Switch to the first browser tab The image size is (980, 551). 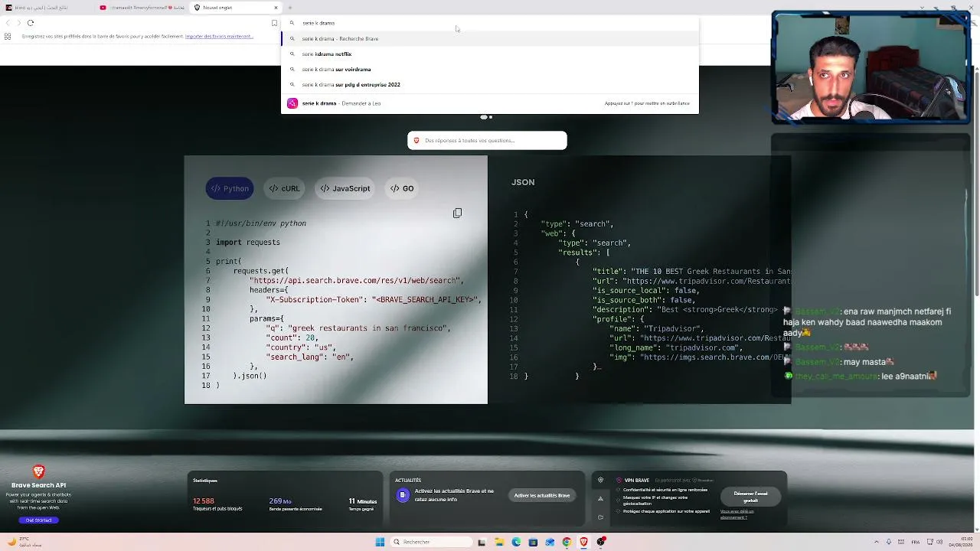tap(47, 8)
